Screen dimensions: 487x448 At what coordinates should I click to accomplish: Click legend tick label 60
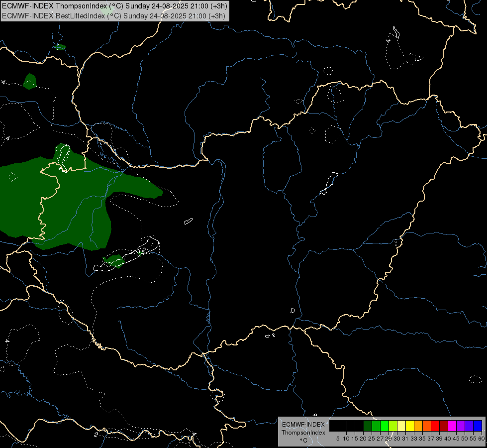[482, 439]
